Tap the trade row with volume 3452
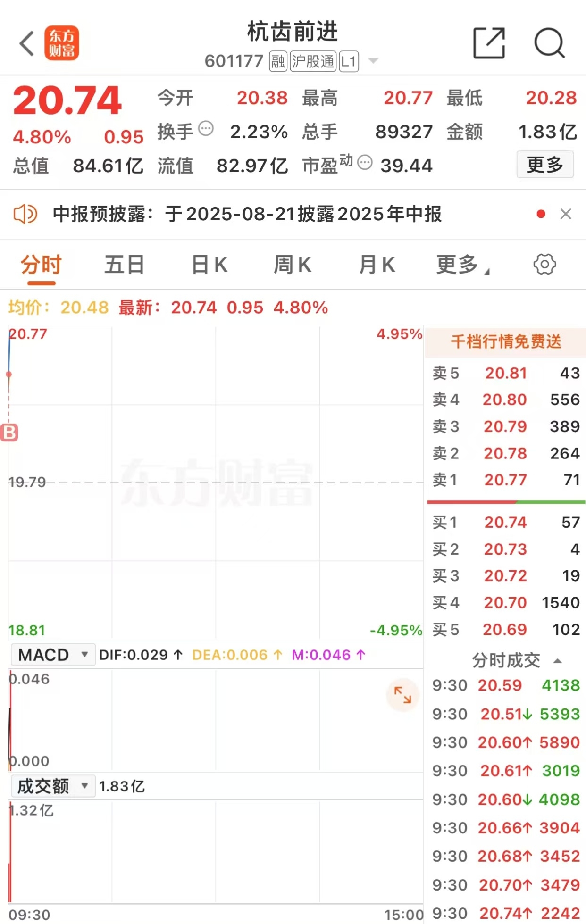 coord(506,856)
